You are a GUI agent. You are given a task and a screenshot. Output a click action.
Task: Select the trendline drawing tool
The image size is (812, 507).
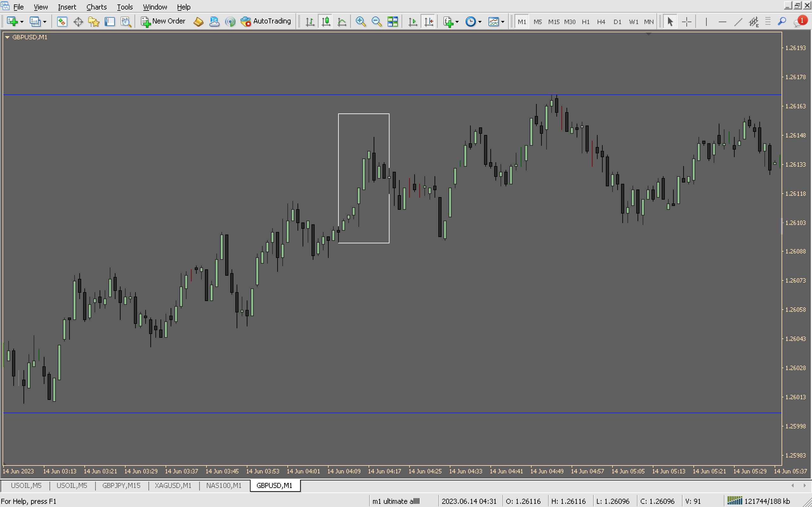click(738, 22)
